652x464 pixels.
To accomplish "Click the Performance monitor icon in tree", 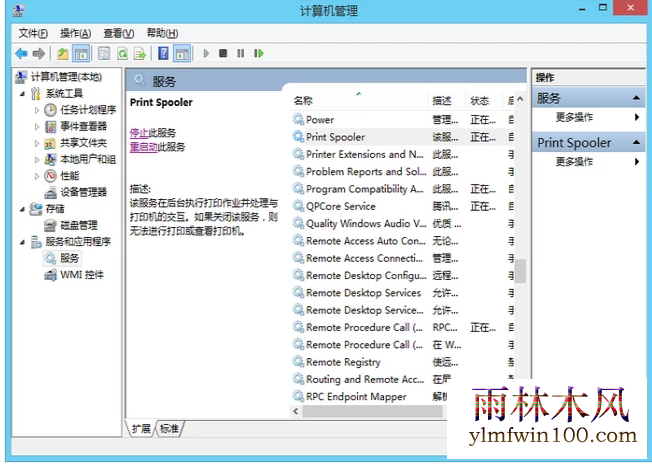I will click(x=50, y=176).
